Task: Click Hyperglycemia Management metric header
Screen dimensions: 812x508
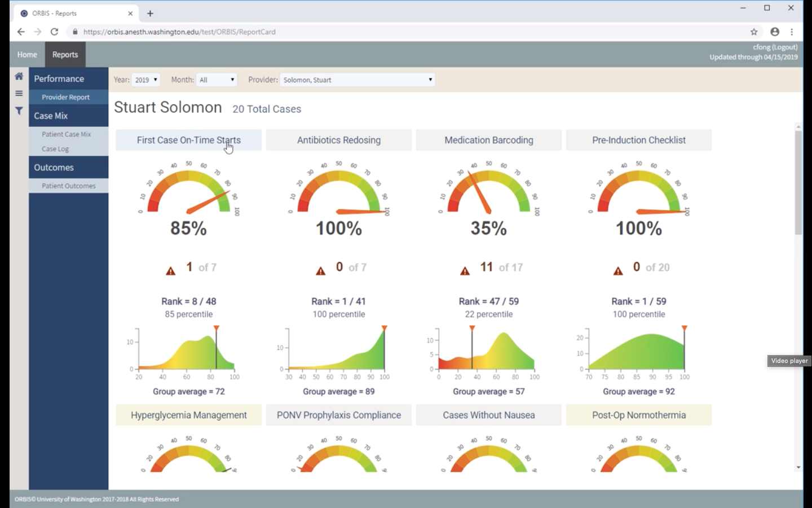Action: click(189, 415)
